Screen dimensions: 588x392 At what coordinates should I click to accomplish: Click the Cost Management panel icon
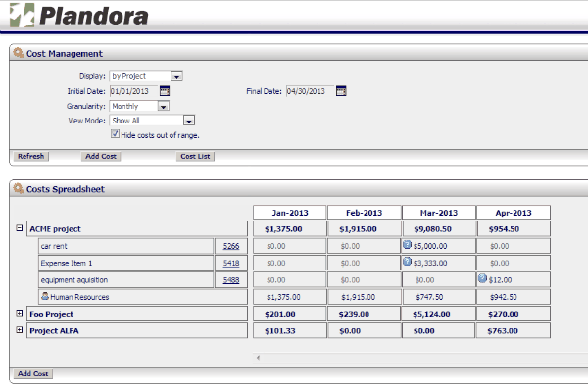(20, 53)
